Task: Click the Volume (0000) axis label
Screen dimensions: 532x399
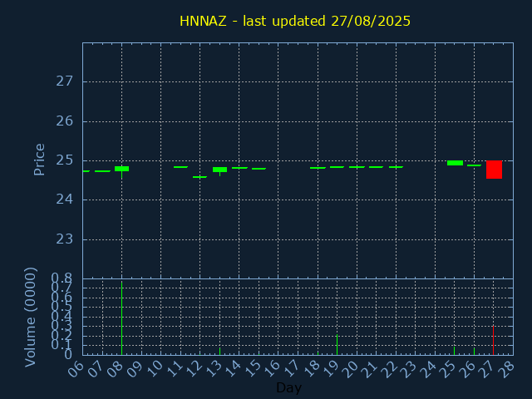Action: click(31, 317)
